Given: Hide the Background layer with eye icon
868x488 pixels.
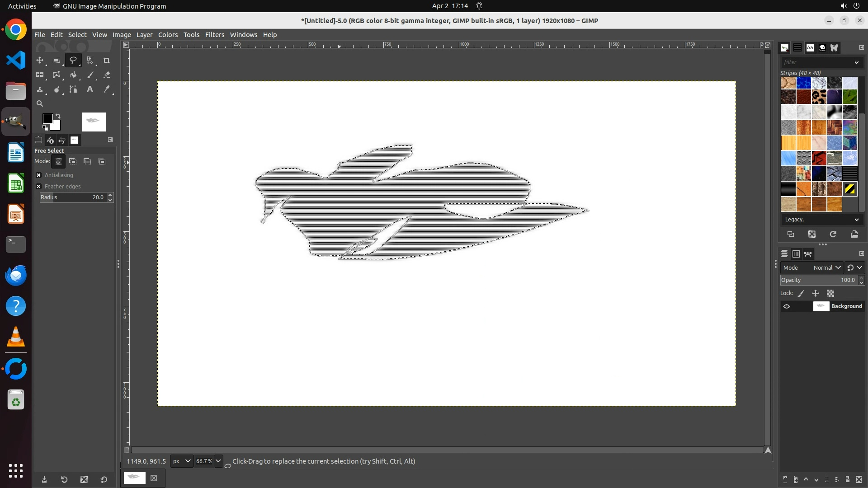Looking at the screenshot, I should (x=787, y=306).
